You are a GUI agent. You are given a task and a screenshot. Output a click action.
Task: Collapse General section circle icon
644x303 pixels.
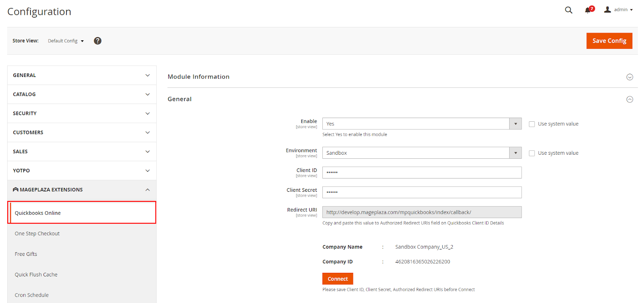(x=630, y=100)
